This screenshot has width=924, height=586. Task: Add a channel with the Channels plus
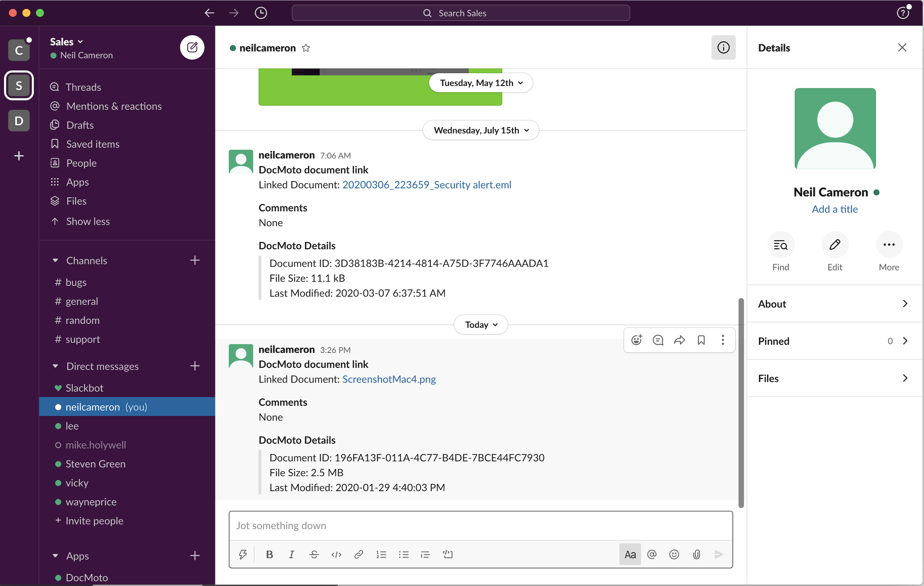pos(195,260)
